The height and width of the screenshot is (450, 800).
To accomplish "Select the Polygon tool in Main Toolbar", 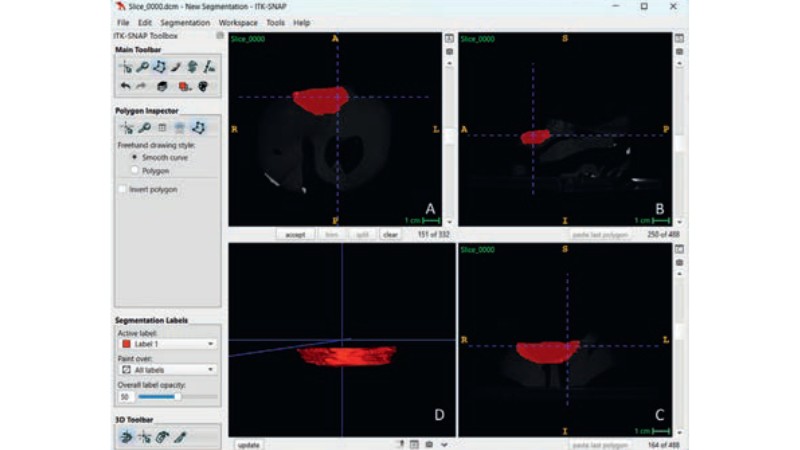I will tap(159, 67).
